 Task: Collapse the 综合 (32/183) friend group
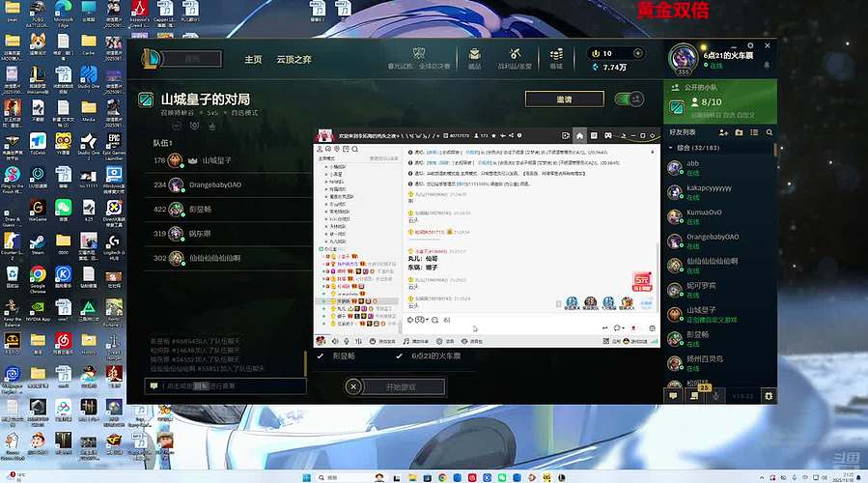[x=671, y=148]
